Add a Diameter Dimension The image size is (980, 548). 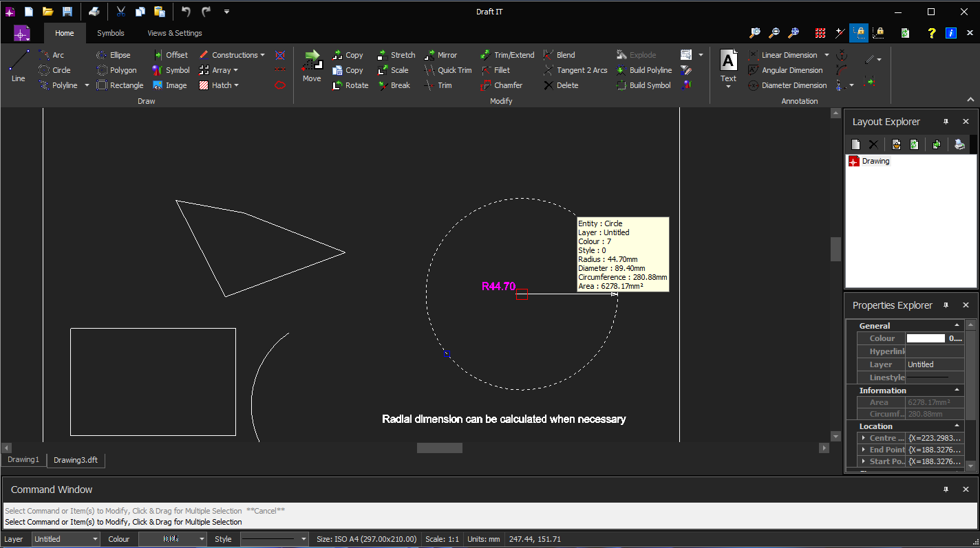(787, 85)
